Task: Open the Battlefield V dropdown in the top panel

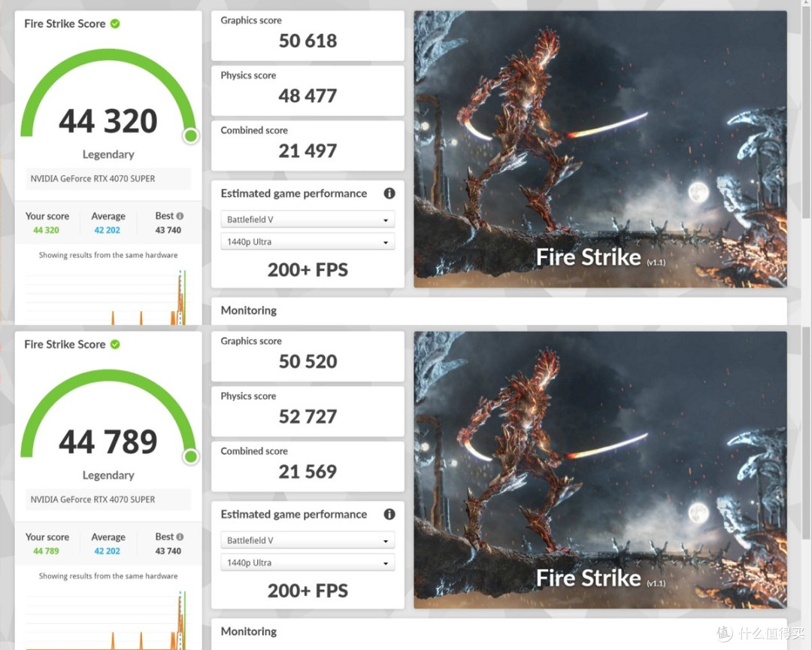Action: coord(308,219)
